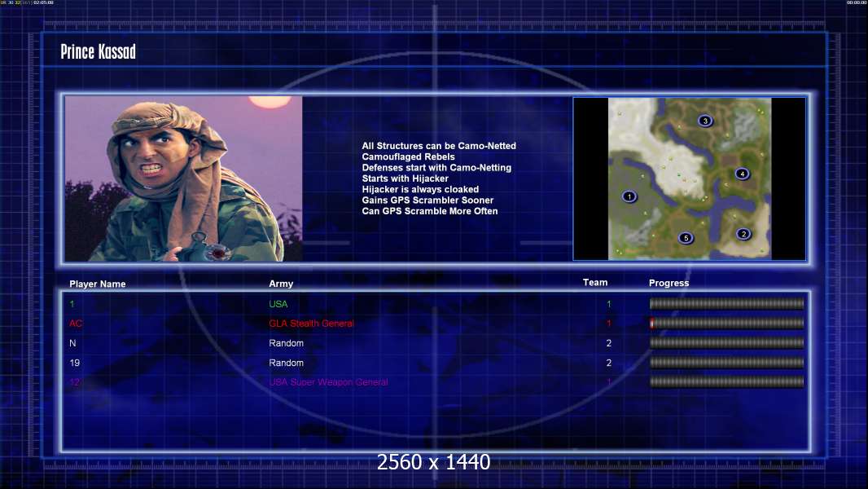Click the green team number in USA row
The image size is (868, 489).
(609, 304)
